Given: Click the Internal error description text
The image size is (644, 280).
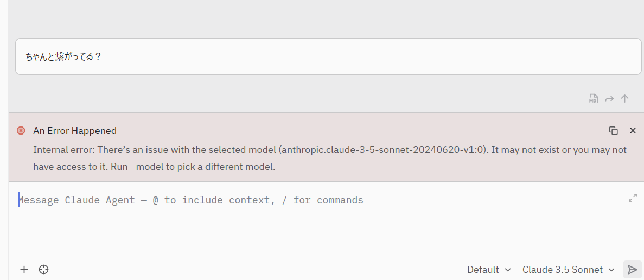Looking at the screenshot, I should pos(163,150).
